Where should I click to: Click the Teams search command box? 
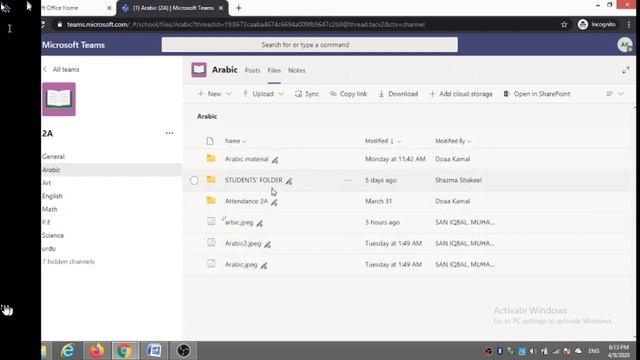coord(309,44)
